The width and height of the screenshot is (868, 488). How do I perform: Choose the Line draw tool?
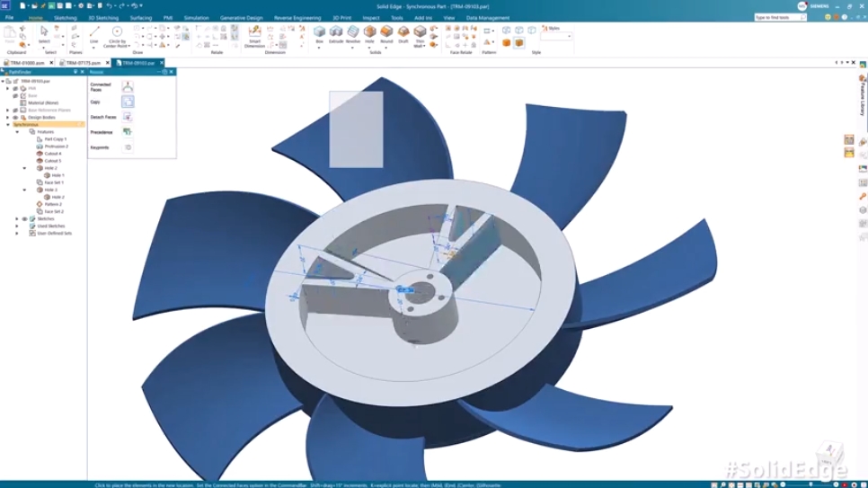click(94, 33)
